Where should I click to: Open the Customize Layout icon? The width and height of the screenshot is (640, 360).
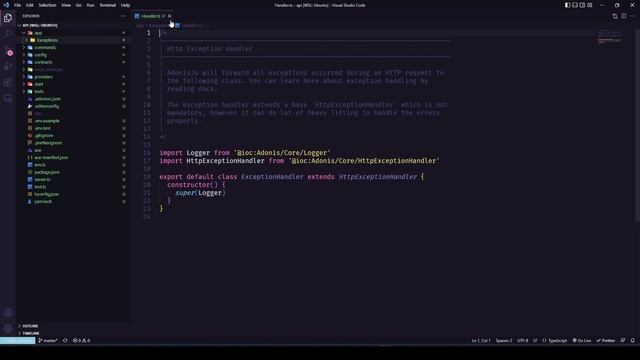coord(590,5)
